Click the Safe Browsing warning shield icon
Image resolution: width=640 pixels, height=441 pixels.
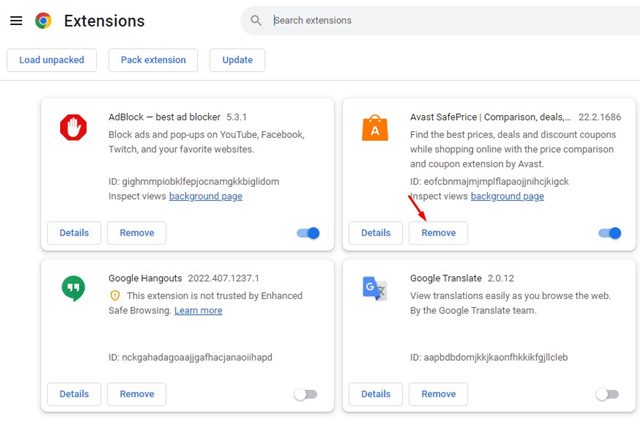(x=115, y=295)
